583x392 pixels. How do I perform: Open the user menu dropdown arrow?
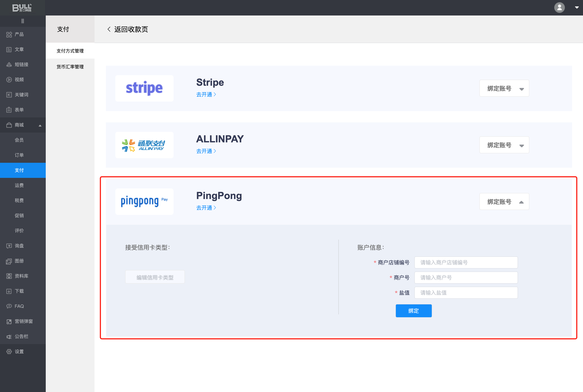[577, 8]
